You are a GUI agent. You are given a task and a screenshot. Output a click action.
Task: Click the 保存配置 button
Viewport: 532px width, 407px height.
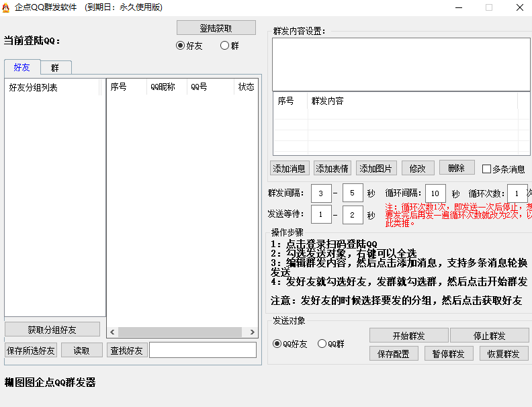tap(394, 354)
